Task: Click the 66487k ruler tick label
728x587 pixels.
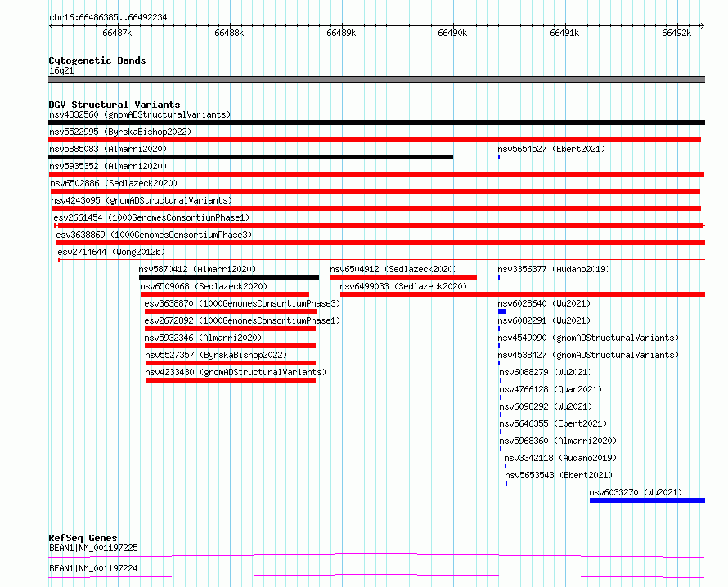Action: pos(117,33)
